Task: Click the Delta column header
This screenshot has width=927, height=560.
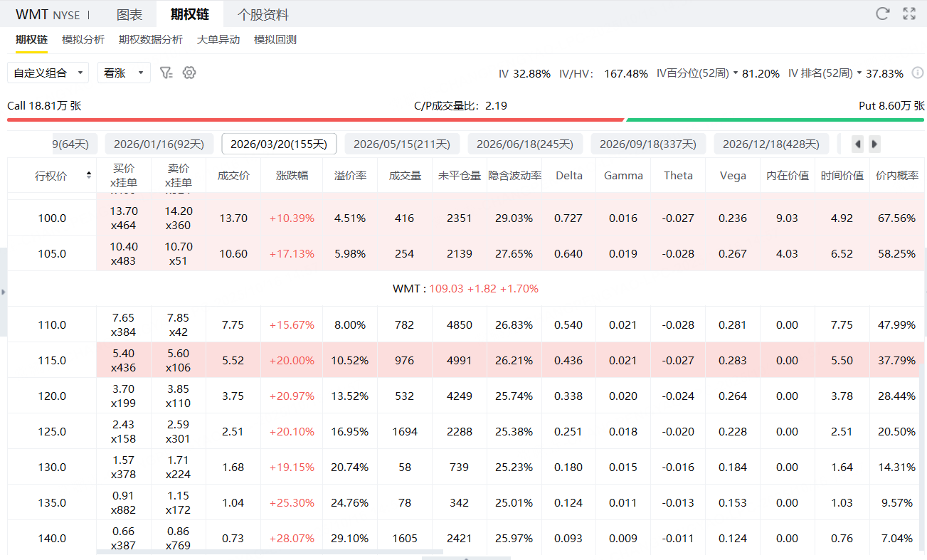Action: tap(569, 175)
